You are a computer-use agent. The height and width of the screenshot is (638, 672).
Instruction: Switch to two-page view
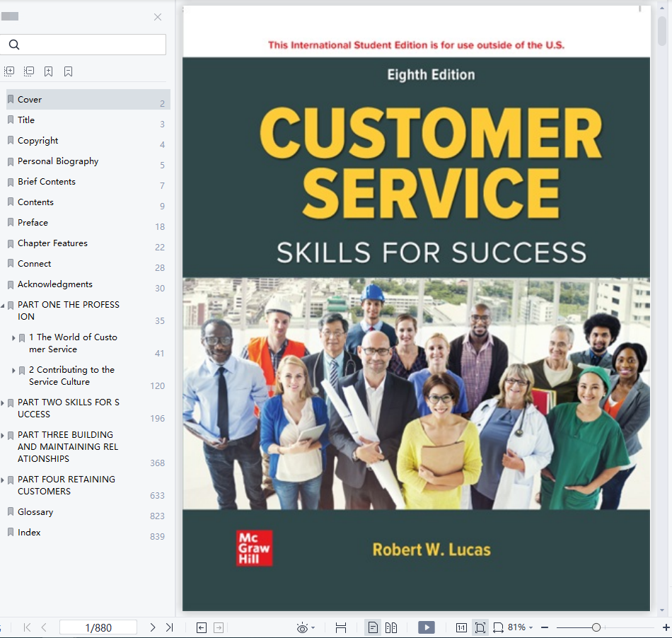(391, 627)
